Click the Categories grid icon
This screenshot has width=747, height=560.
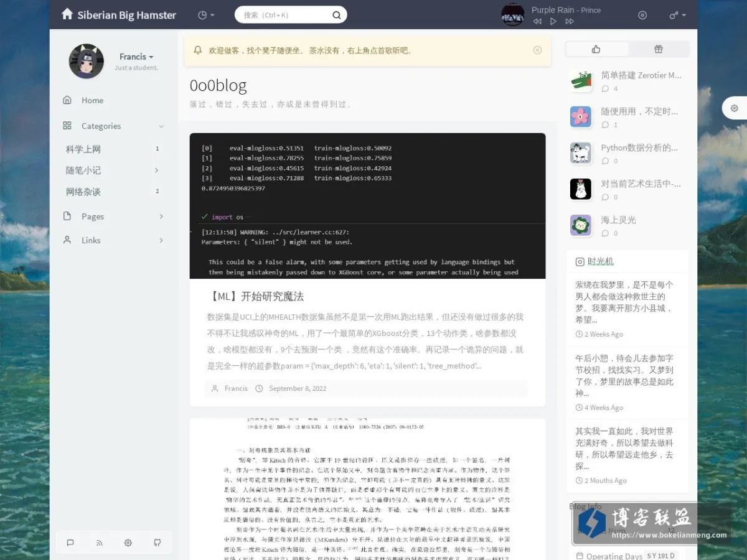67,125
